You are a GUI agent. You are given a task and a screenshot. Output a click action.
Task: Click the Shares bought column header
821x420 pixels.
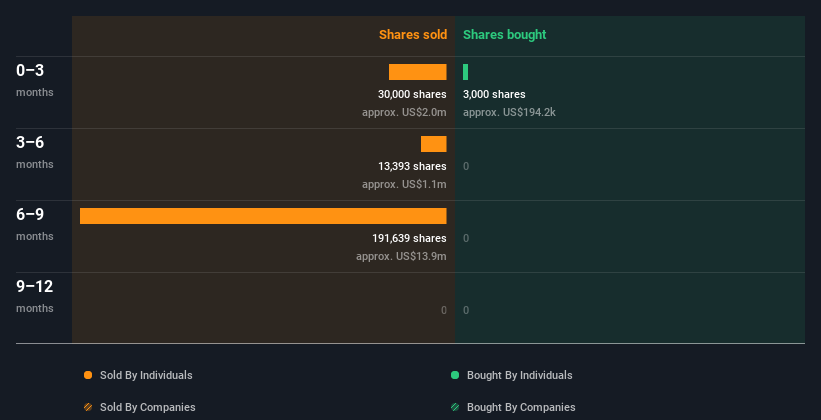pyautogui.click(x=505, y=35)
